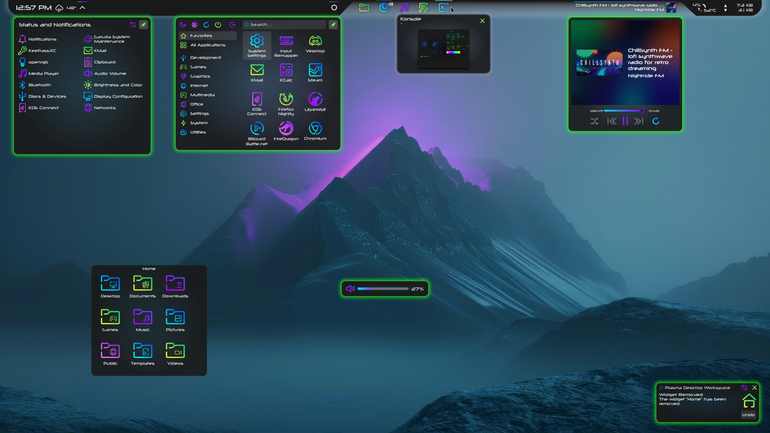Viewport: 770px width, 433px height.
Task: Select the Favorites menu item
Action: coord(207,36)
